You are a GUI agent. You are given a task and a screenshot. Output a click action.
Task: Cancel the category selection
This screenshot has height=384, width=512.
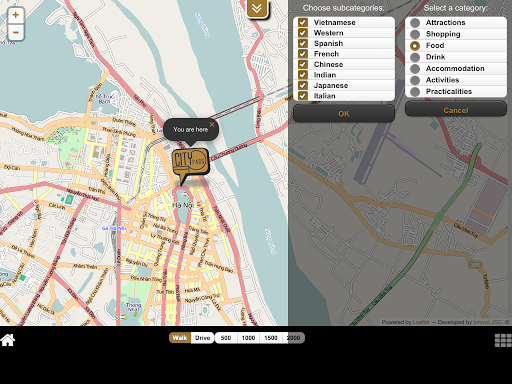456,110
